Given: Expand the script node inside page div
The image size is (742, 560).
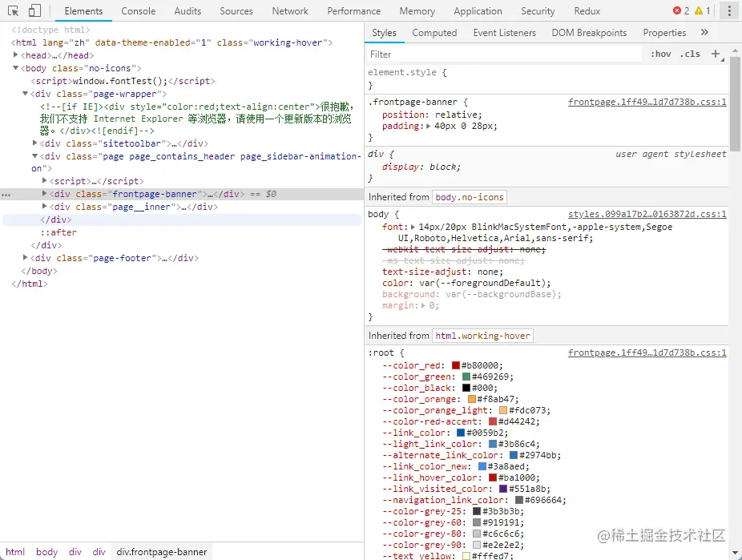Looking at the screenshot, I should (44, 181).
